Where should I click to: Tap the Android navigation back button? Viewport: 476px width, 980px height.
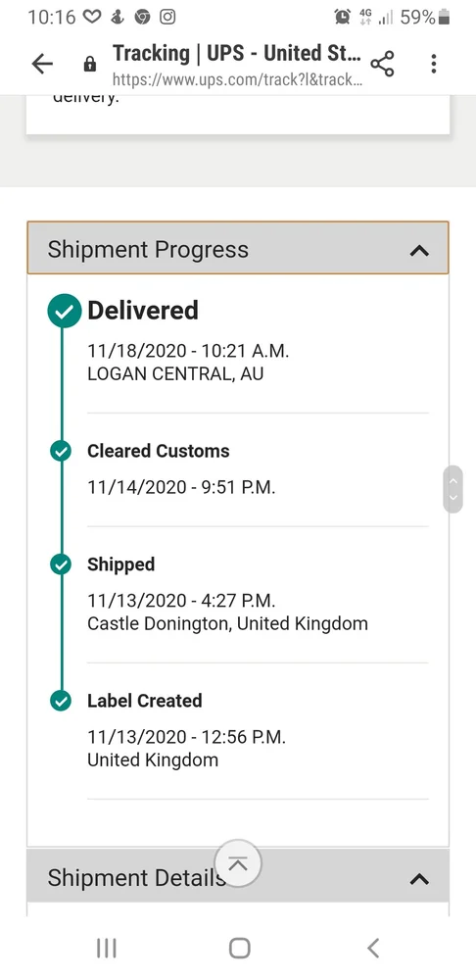373,948
